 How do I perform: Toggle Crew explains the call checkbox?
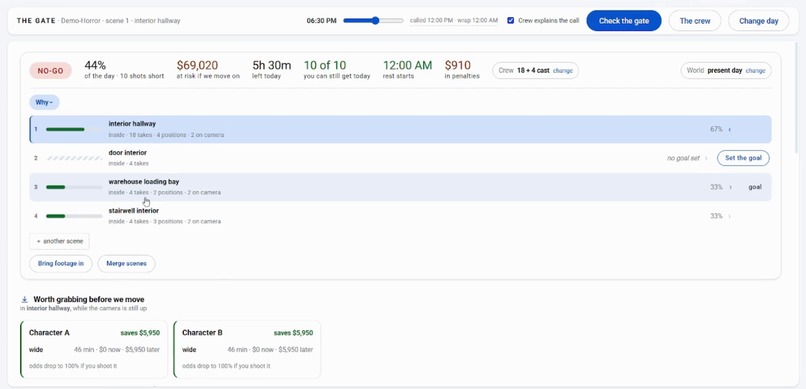(x=510, y=21)
